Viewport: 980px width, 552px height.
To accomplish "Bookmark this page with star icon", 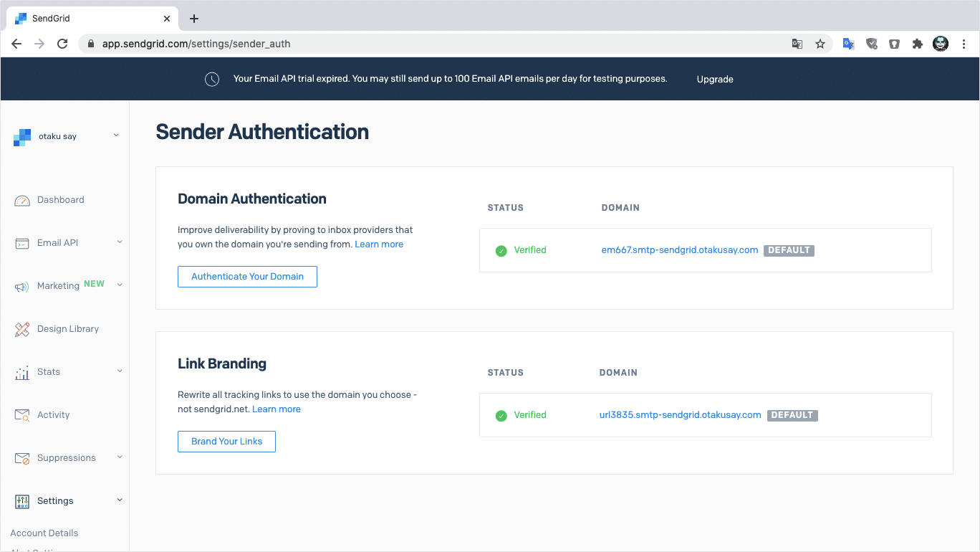I will pyautogui.click(x=820, y=44).
